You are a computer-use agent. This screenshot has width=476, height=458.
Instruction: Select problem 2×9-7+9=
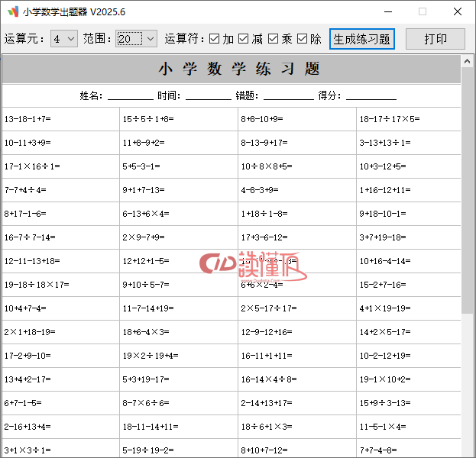pos(144,237)
